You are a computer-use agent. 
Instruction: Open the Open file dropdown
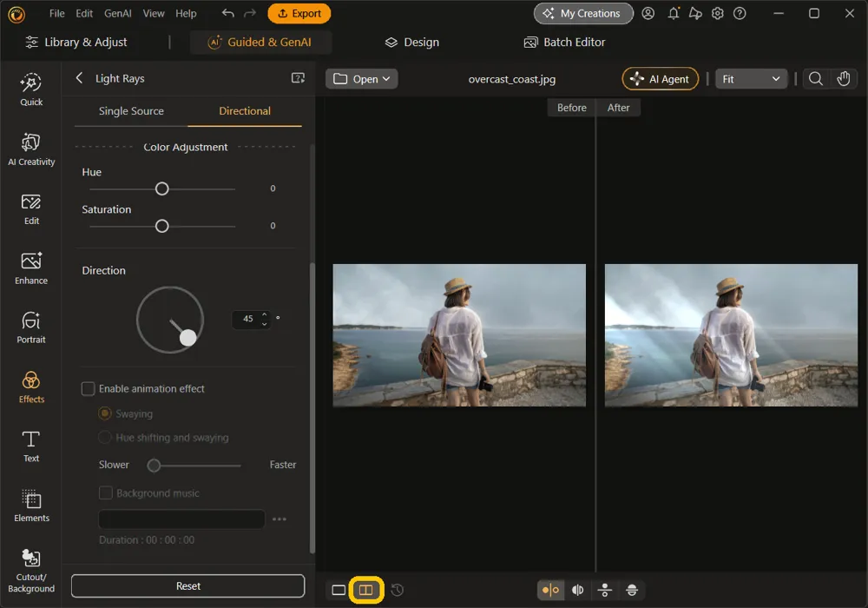[361, 79]
